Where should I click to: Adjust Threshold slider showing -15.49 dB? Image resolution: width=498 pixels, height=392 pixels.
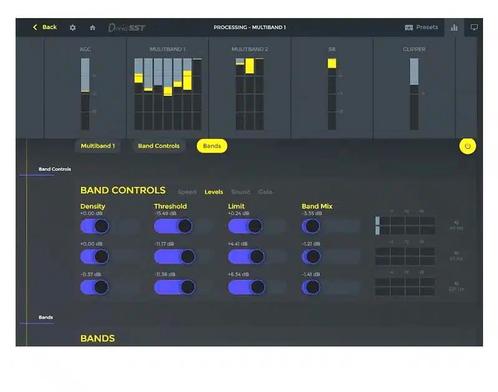coord(183,226)
